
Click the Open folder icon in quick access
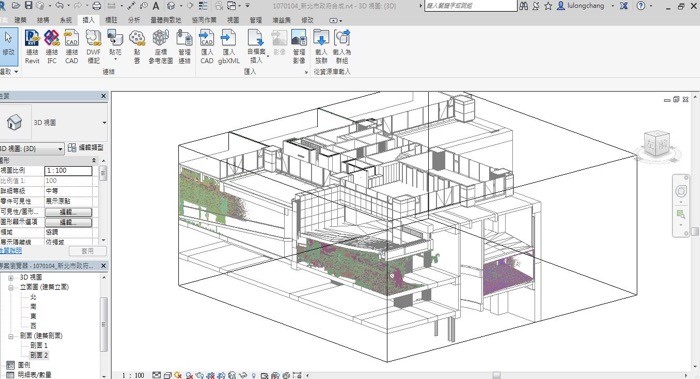[x=16, y=6]
